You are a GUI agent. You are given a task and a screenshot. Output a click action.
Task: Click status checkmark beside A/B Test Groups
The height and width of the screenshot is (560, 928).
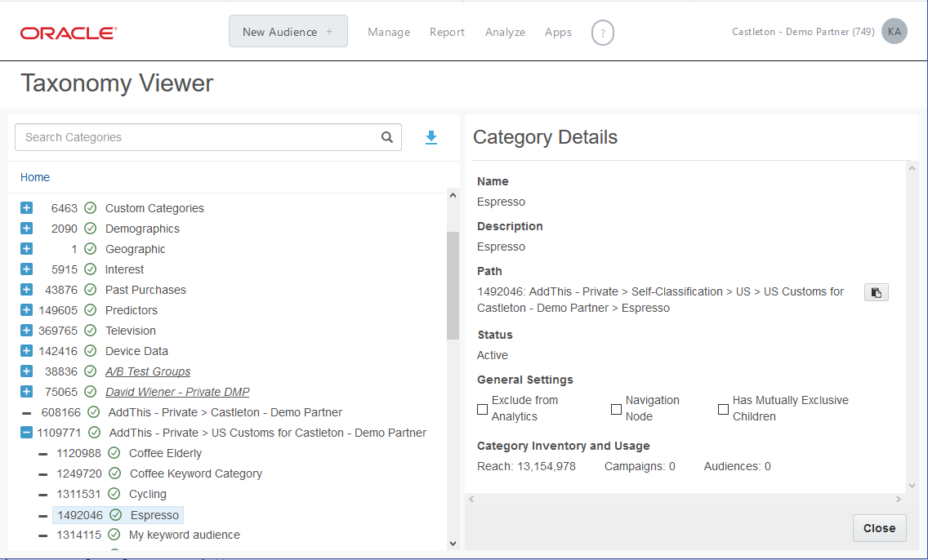pos(90,371)
